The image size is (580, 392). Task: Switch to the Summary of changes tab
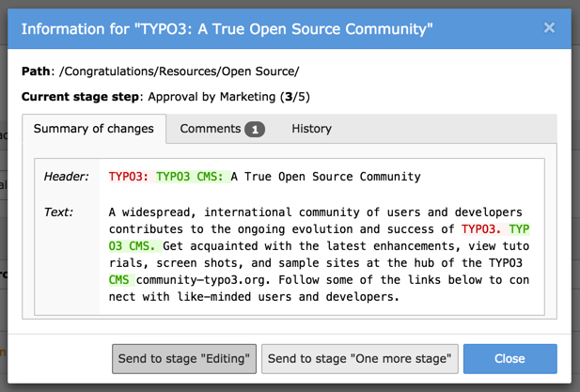[x=94, y=129]
